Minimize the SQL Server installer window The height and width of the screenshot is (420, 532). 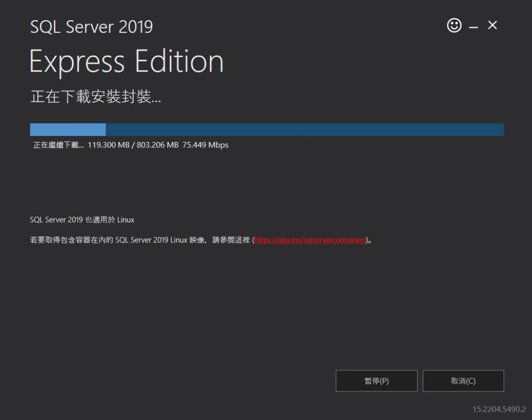pos(473,27)
